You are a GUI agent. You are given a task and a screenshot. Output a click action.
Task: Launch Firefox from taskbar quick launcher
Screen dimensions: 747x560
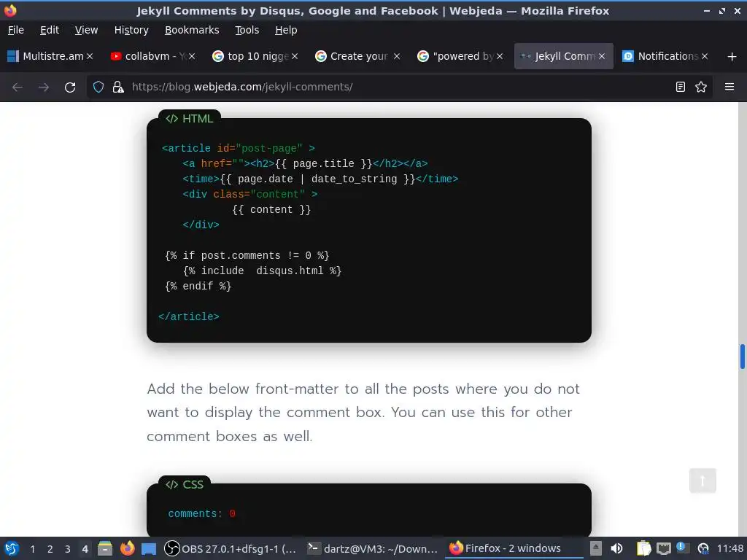click(x=127, y=548)
